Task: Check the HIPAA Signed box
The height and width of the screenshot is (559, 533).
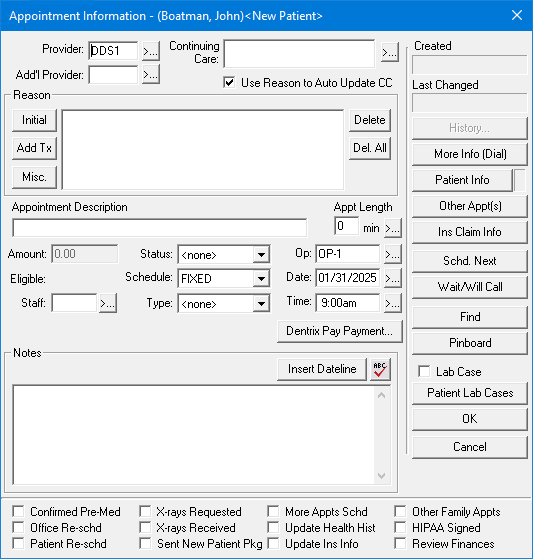Action: coord(400,527)
